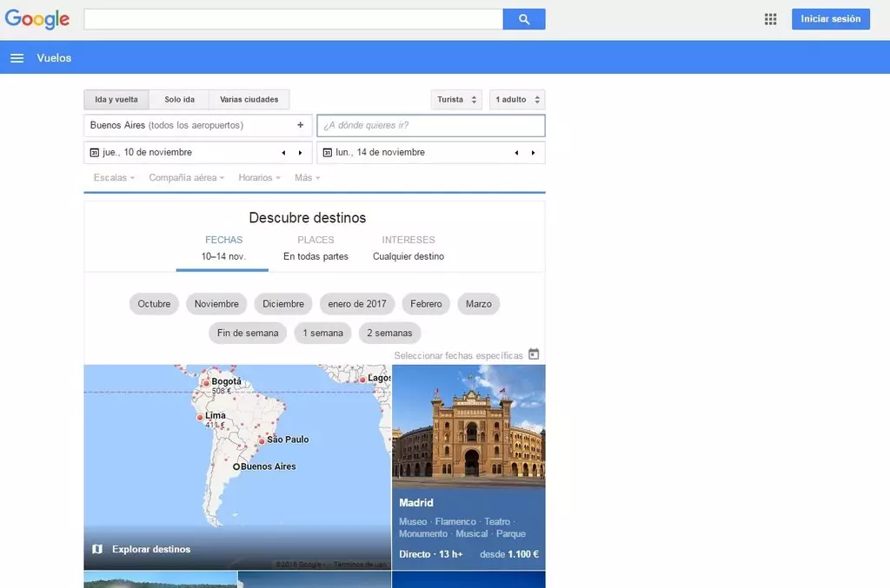Viewport: 890px width, 588px height.
Task: Select the INTERESES tab
Action: click(408, 248)
